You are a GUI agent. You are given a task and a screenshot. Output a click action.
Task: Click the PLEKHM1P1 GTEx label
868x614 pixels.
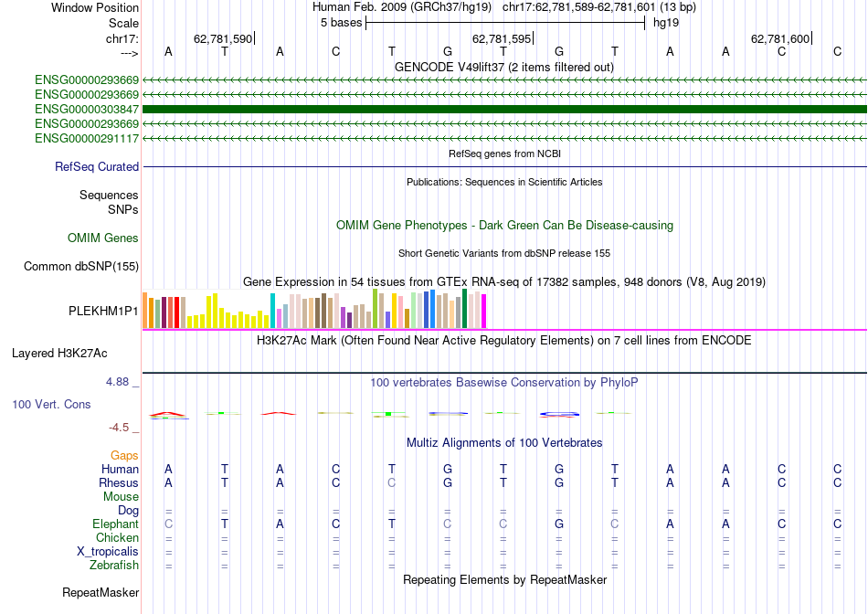point(103,312)
